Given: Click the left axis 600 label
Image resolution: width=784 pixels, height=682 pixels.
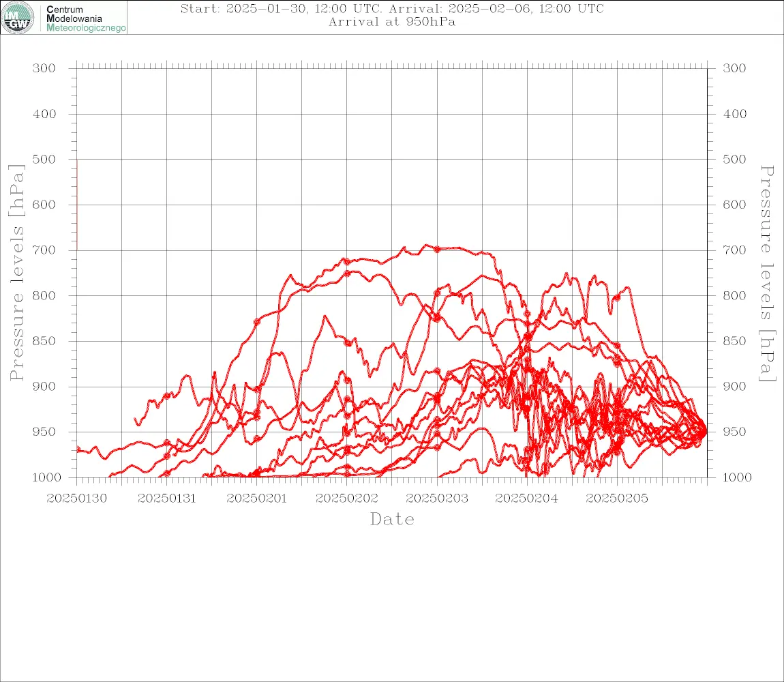Looking at the screenshot, I should point(44,205).
